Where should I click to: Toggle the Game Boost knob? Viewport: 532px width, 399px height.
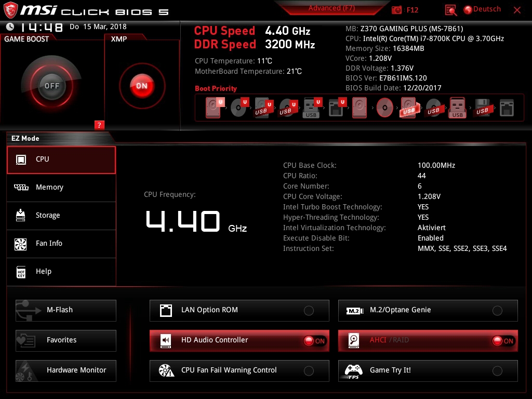[51, 86]
